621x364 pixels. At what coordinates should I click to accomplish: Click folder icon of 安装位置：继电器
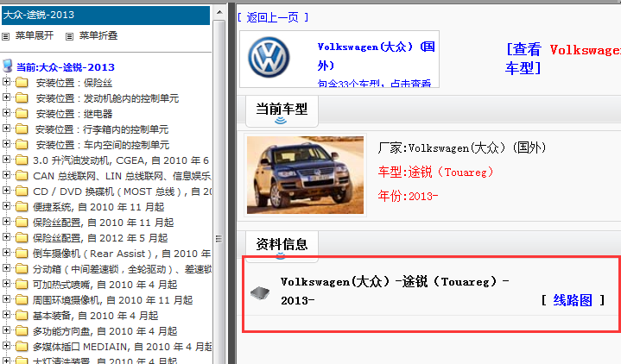coord(22,114)
